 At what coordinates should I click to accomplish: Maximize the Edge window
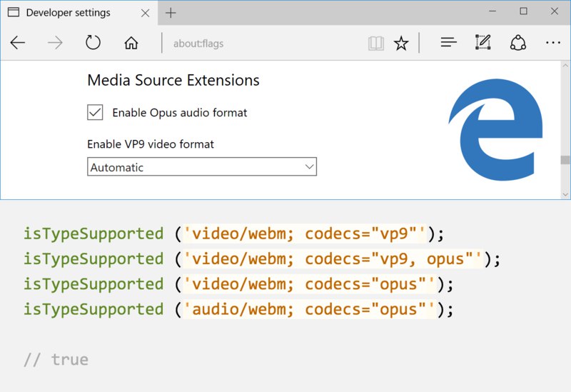click(x=523, y=11)
